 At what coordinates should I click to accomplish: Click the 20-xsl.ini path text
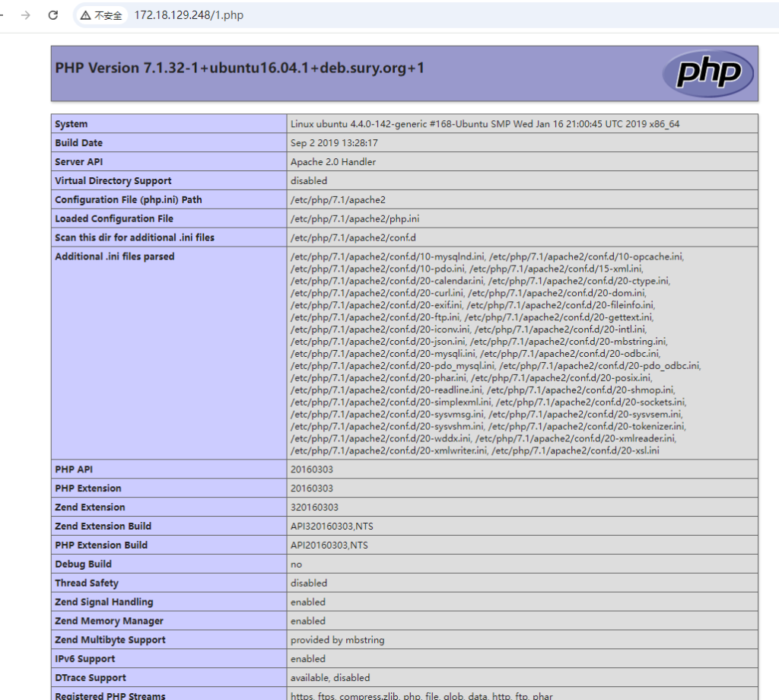tap(575, 450)
